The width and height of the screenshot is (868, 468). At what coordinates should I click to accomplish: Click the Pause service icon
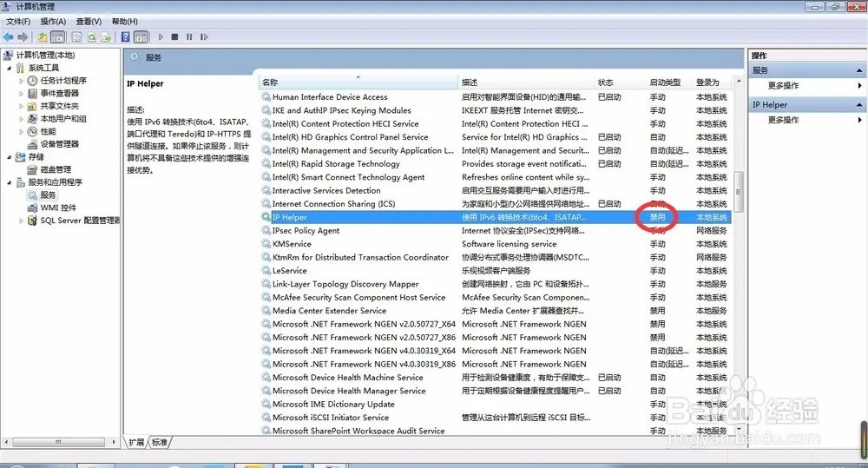tap(189, 37)
